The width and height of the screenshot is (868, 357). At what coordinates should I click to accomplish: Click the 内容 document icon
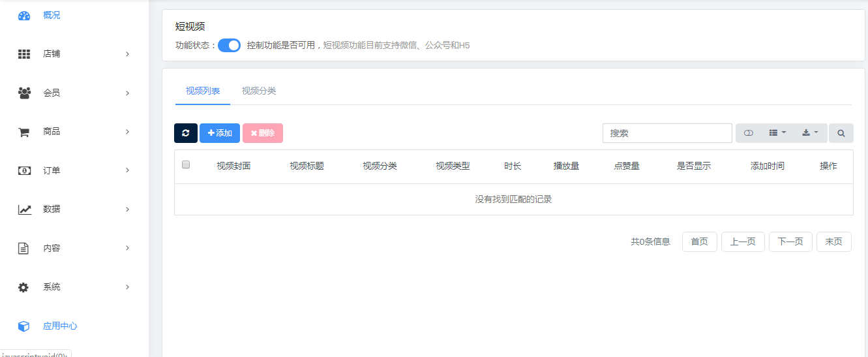[x=23, y=248]
